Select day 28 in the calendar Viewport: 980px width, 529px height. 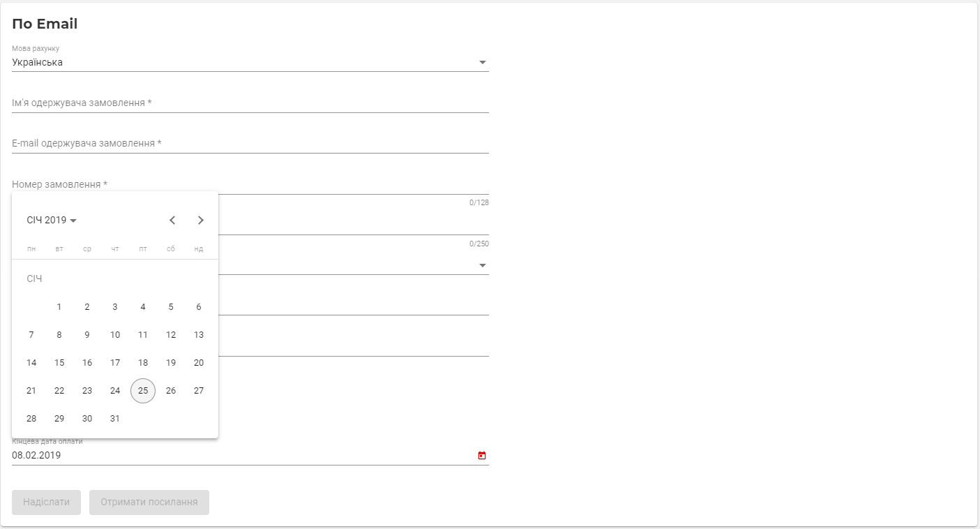(31, 419)
